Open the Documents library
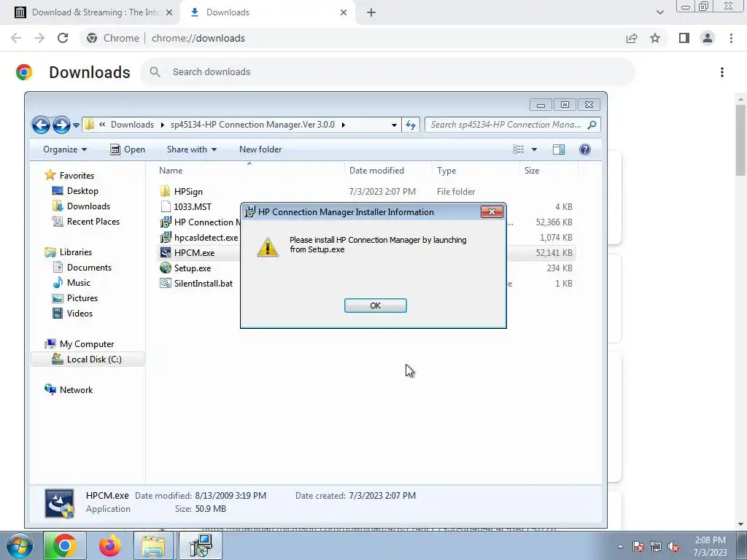747x560 pixels. point(82,268)
